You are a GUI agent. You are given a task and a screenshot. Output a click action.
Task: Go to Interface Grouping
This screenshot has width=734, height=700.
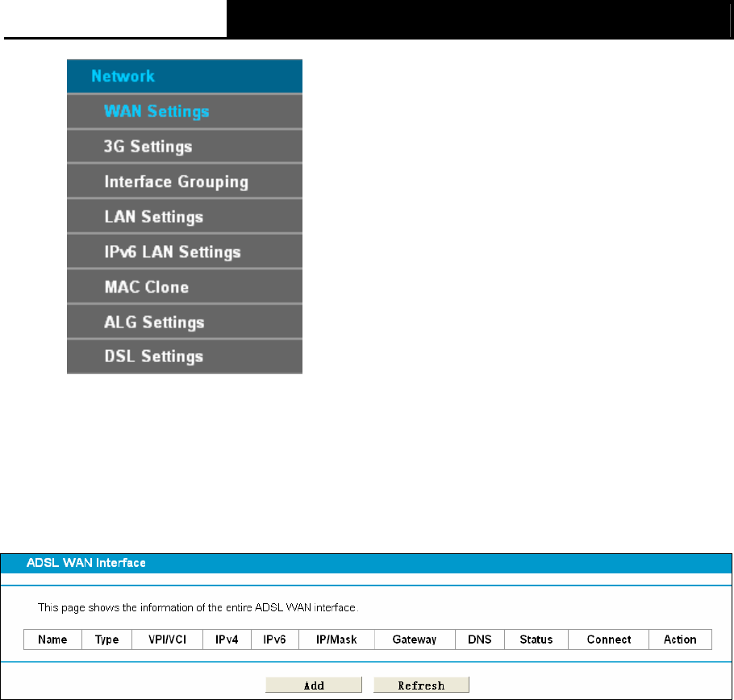(x=185, y=181)
